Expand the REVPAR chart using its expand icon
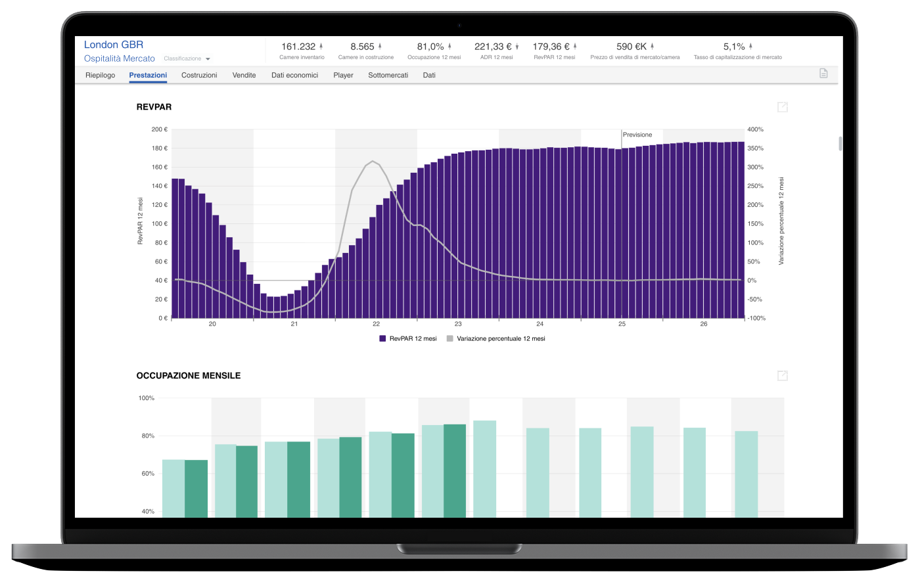The width and height of the screenshot is (920, 588). pyautogui.click(x=782, y=107)
